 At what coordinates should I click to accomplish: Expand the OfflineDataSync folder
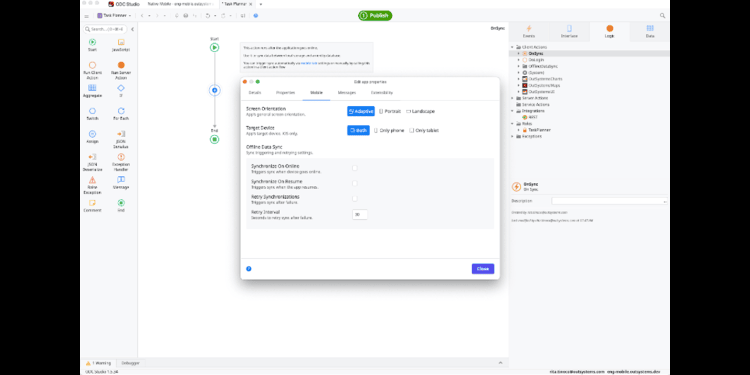click(518, 66)
